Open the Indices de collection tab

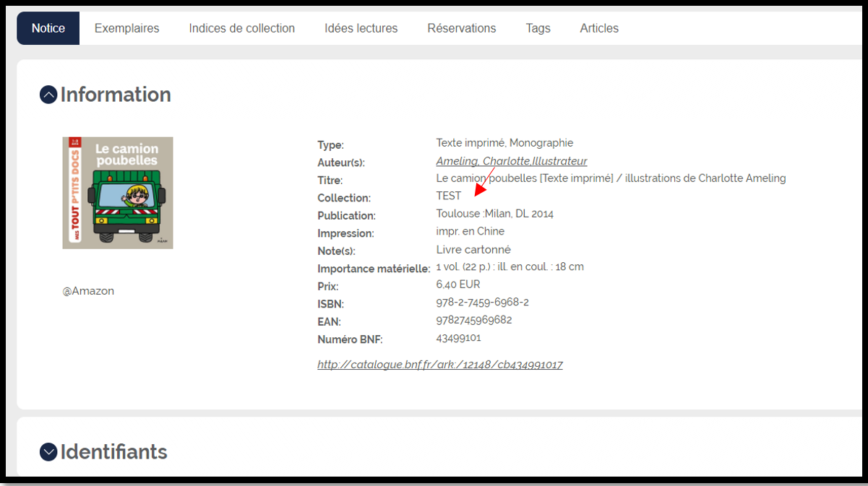[x=242, y=28]
